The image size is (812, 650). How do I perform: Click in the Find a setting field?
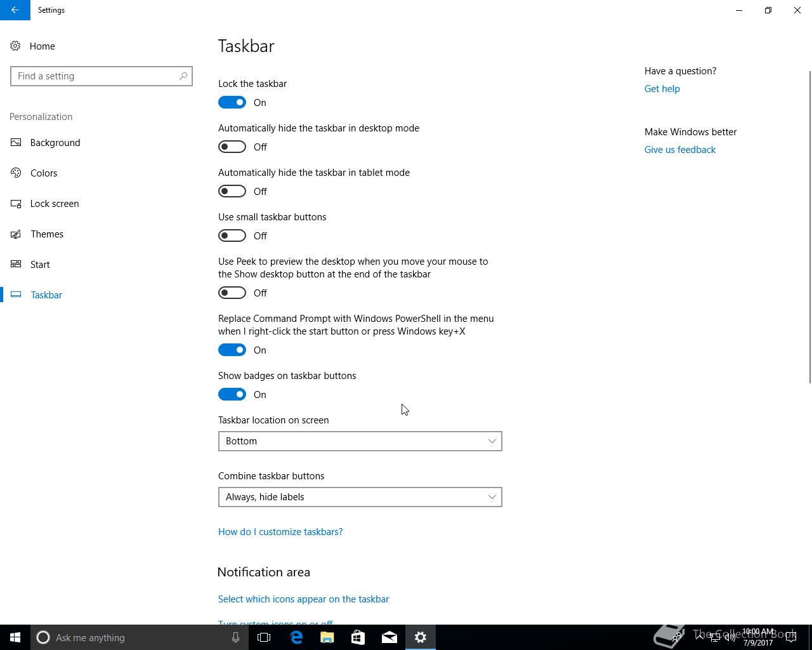[x=101, y=76]
